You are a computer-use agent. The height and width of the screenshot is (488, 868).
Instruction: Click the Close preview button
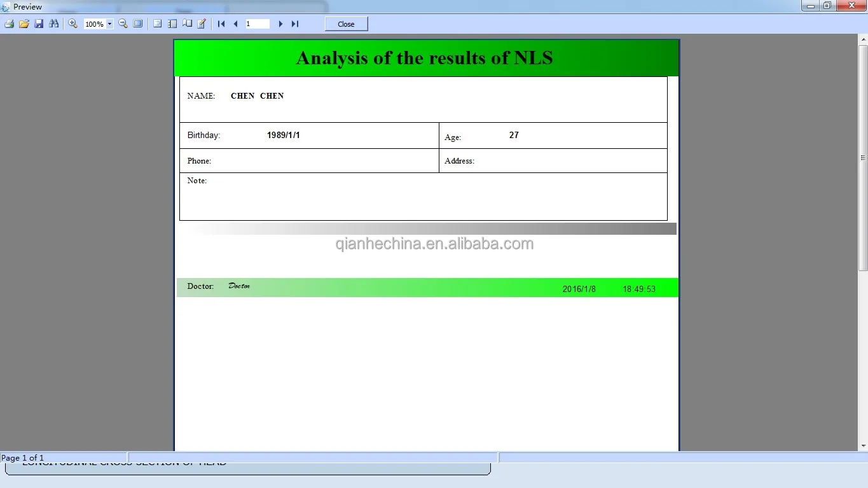347,24
